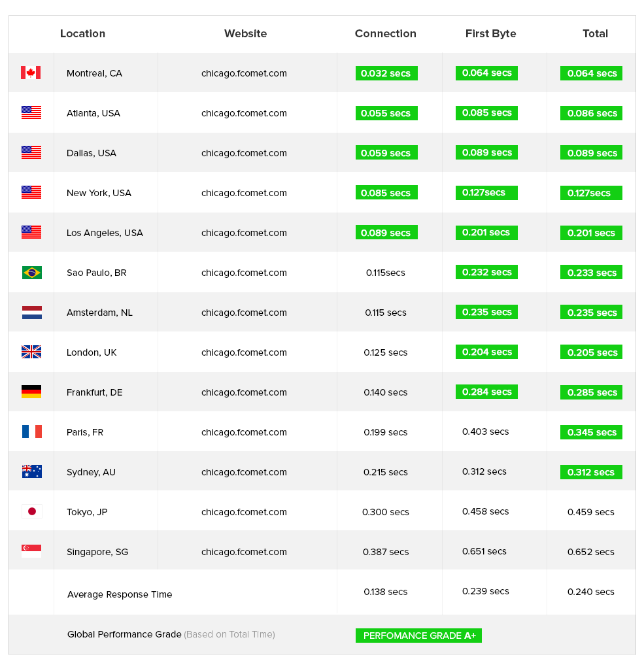Click the Connection column header

click(x=385, y=33)
